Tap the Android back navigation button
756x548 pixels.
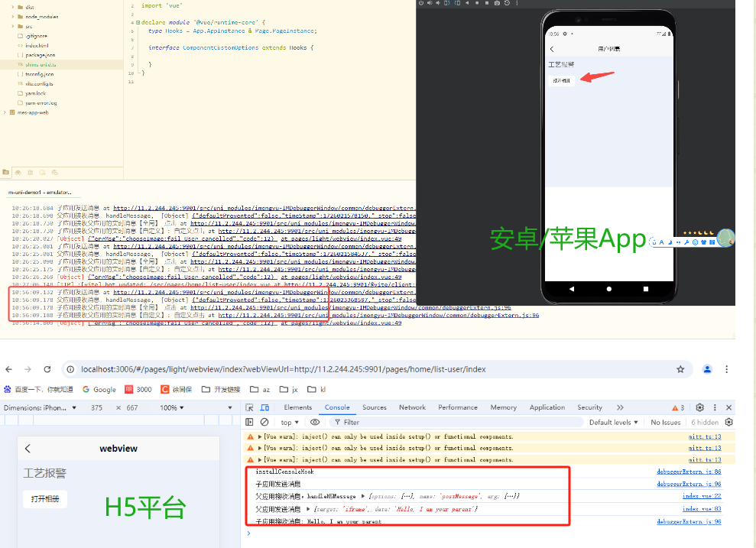tap(572, 289)
